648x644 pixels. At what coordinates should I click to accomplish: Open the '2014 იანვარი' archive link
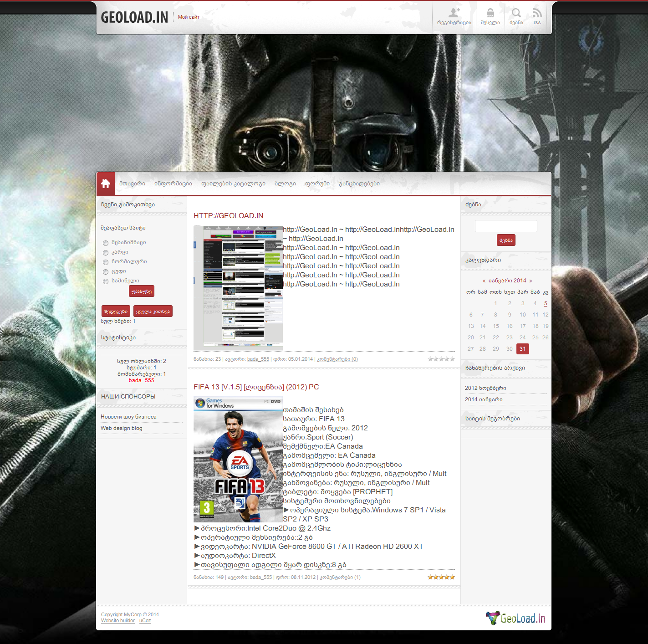point(484,399)
